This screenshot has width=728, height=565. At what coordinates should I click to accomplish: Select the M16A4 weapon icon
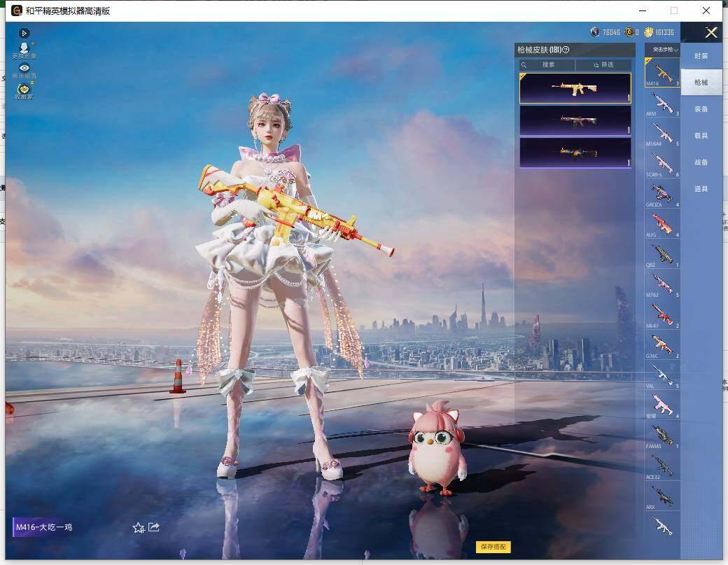click(662, 133)
